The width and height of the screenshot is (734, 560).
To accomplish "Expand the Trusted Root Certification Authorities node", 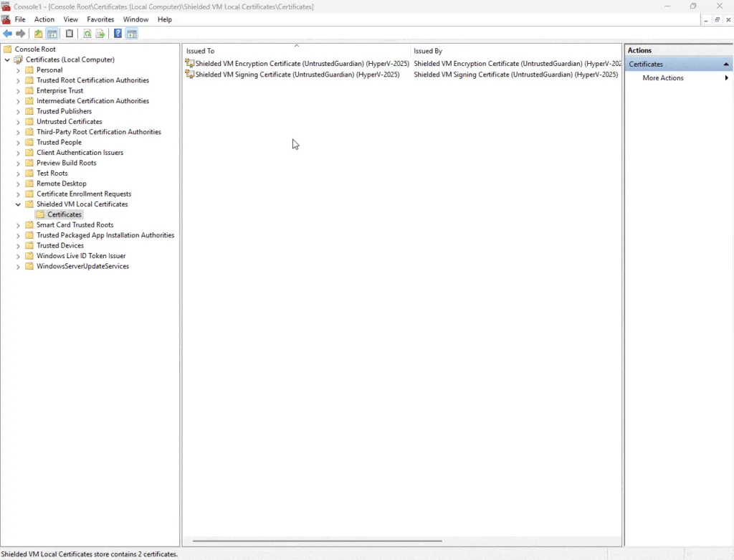I will pos(16,80).
